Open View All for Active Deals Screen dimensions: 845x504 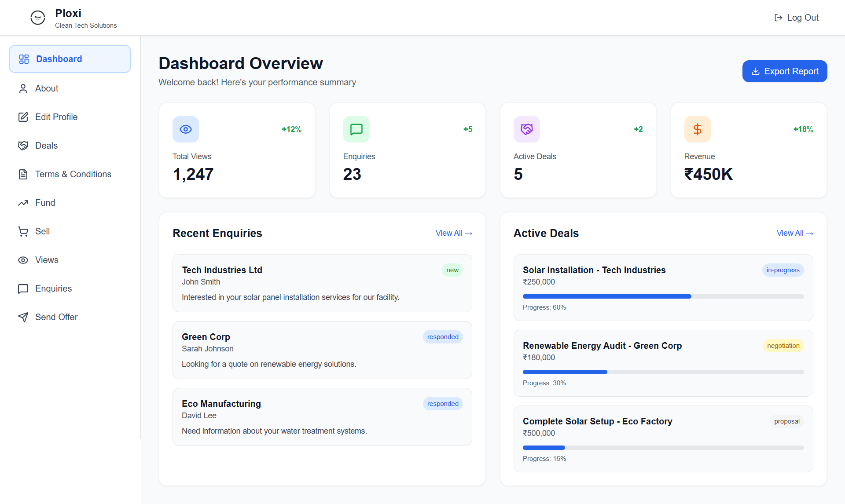tap(795, 233)
